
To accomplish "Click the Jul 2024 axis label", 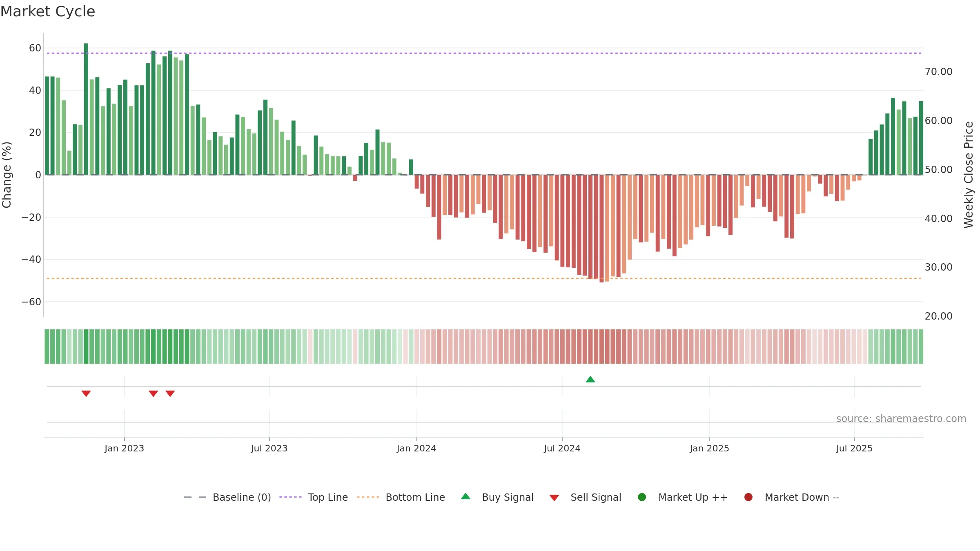I will (562, 449).
